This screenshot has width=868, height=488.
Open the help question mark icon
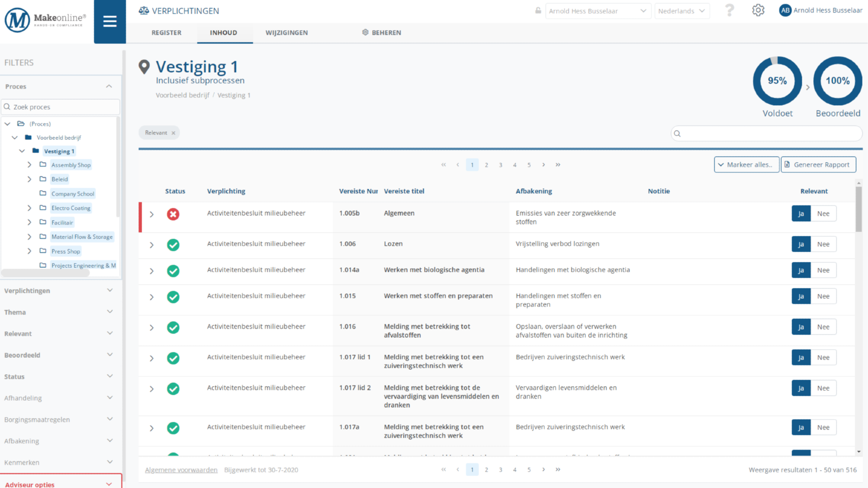[729, 10]
